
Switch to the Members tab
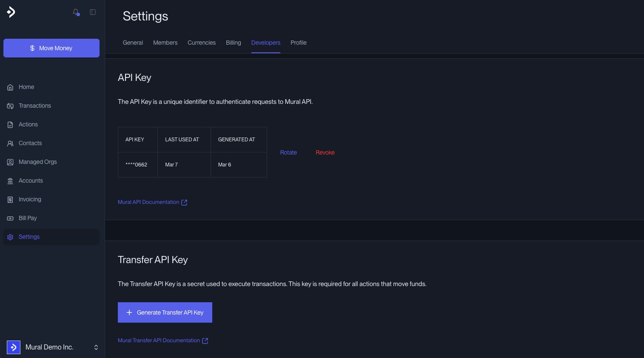(x=165, y=43)
